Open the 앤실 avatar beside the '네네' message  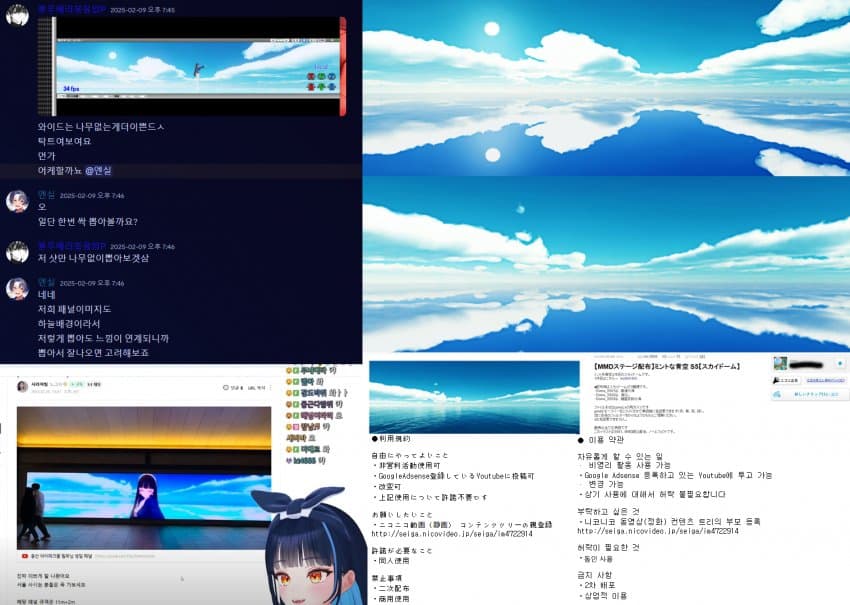[x=17, y=288]
